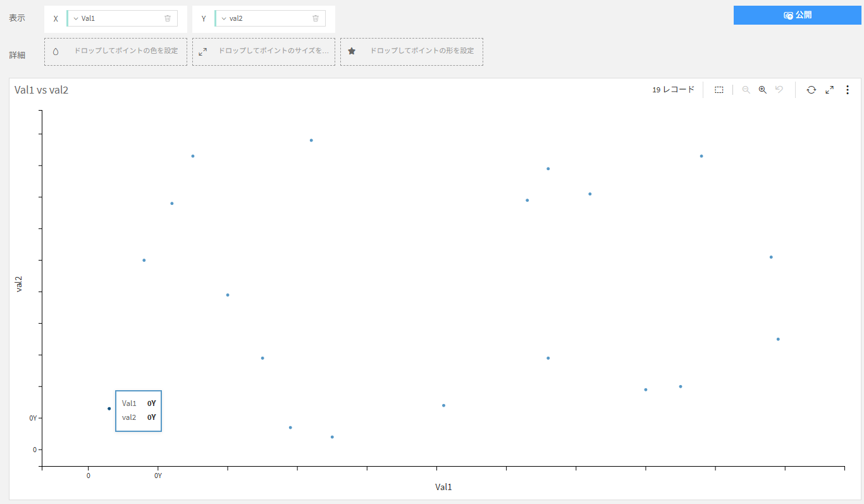Screen dimensions: 864x504
Task: Click the 0Y label on y-axis
Action: (33, 418)
